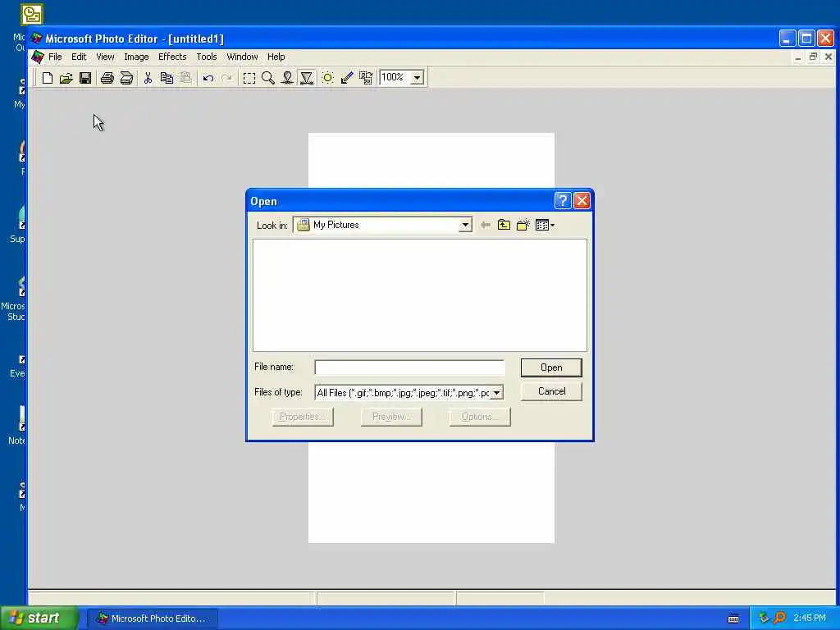The height and width of the screenshot is (630, 840).
Task: Click the empty file list area
Action: pos(419,295)
